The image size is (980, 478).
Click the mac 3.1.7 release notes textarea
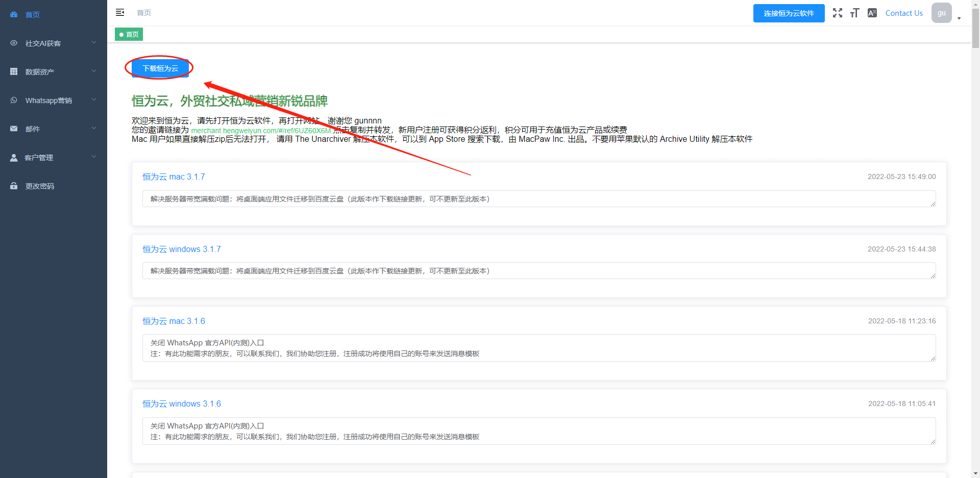[x=539, y=199]
